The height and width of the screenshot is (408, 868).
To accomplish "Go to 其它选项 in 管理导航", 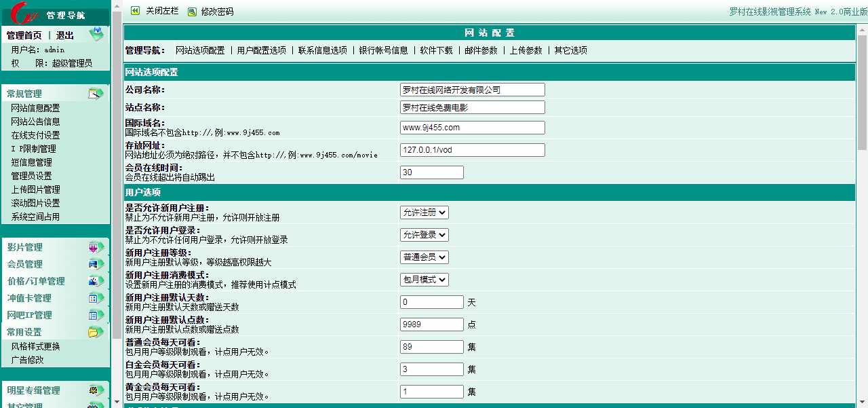I will 571,50.
